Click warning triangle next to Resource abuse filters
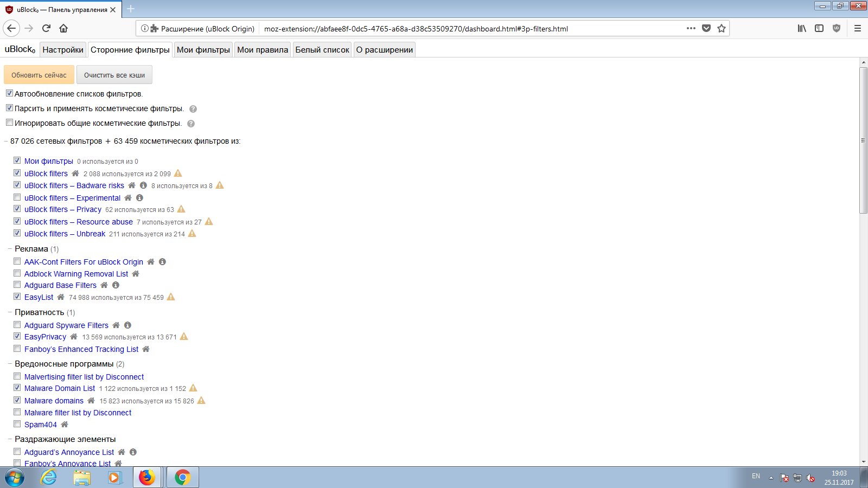 click(x=209, y=222)
